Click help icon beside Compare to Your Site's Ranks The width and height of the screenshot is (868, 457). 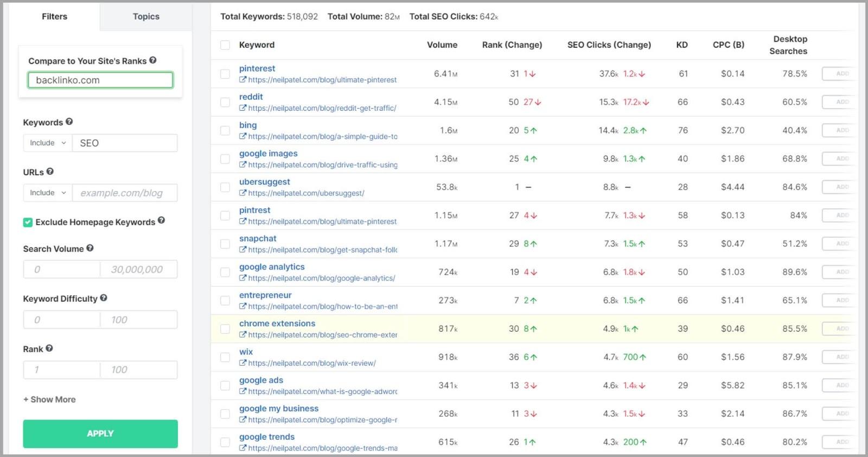153,60
